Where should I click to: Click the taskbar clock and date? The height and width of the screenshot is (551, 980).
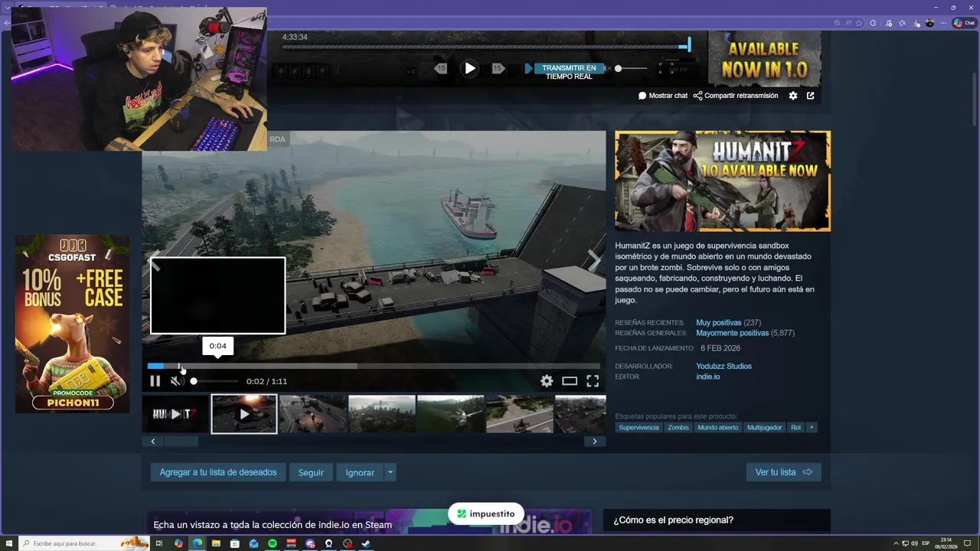(x=947, y=543)
